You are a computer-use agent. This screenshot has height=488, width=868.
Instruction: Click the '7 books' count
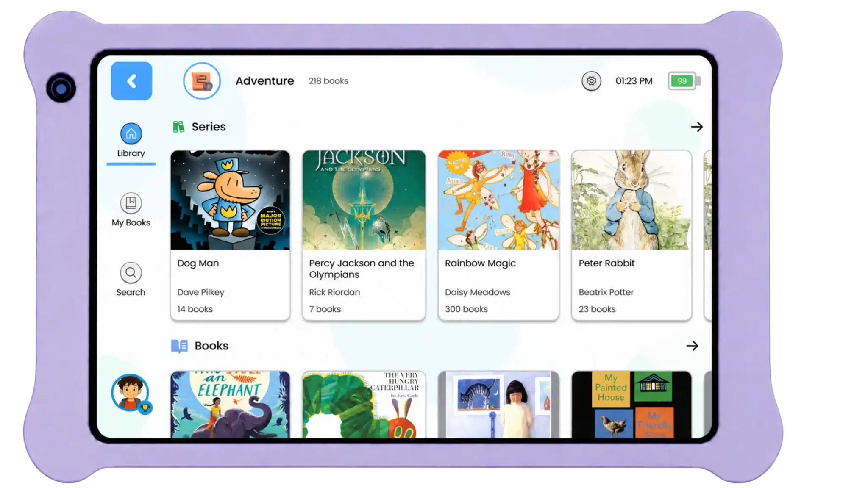point(325,309)
